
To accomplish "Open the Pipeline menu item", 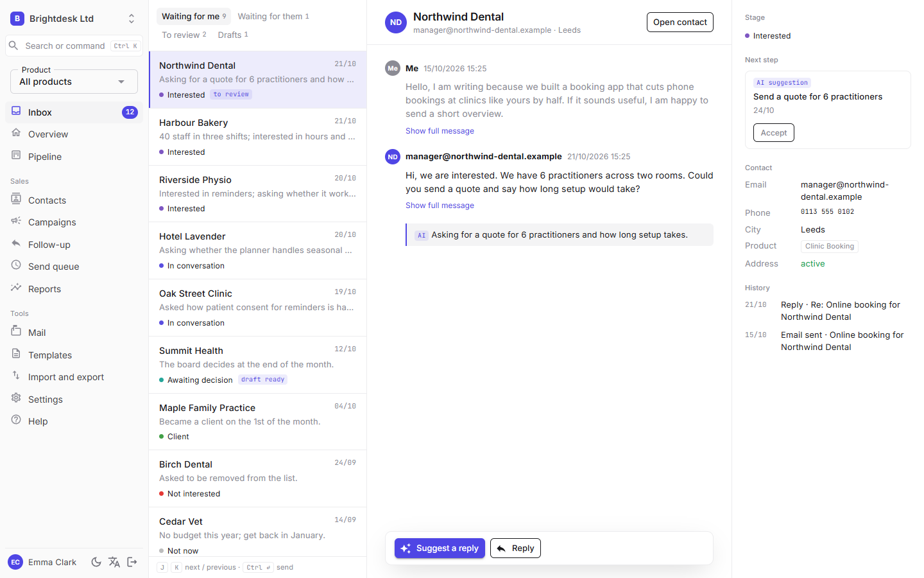I will (x=74, y=156).
